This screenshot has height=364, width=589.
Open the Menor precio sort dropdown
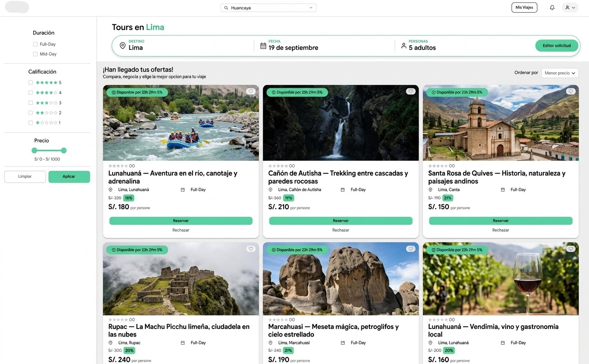[x=560, y=73]
